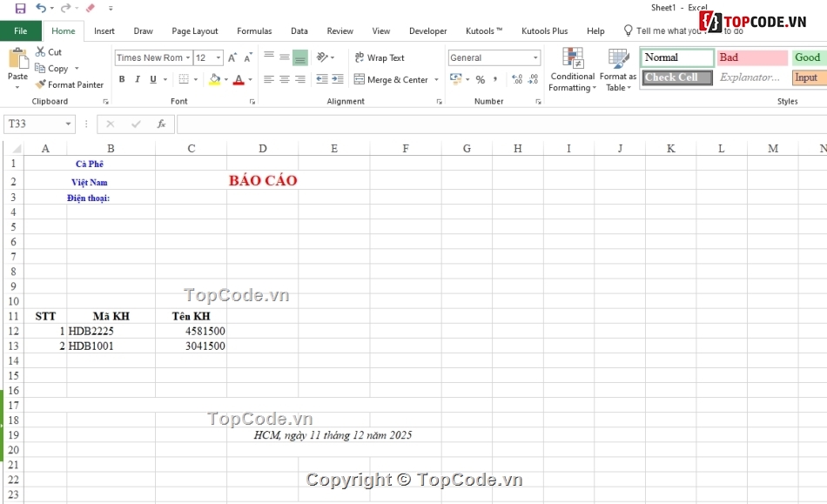Open the font name dropdown

tap(188, 58)
